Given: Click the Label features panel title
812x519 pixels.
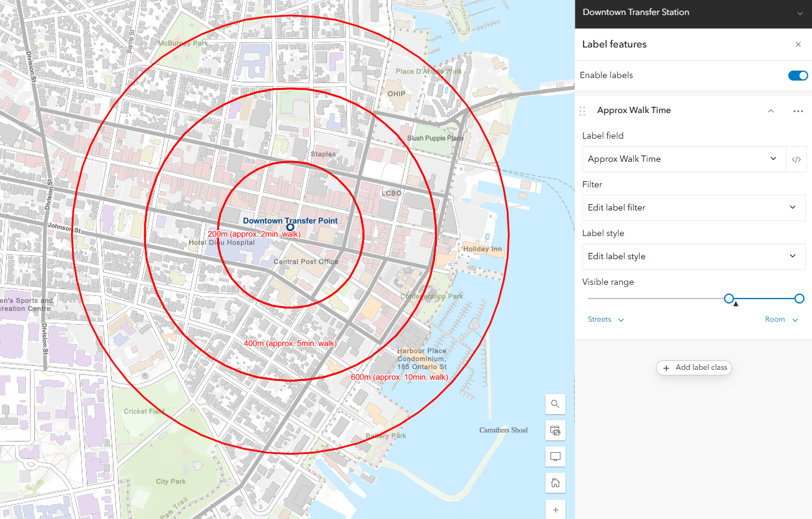Looking at the screenshot, I should coord(614,44).
